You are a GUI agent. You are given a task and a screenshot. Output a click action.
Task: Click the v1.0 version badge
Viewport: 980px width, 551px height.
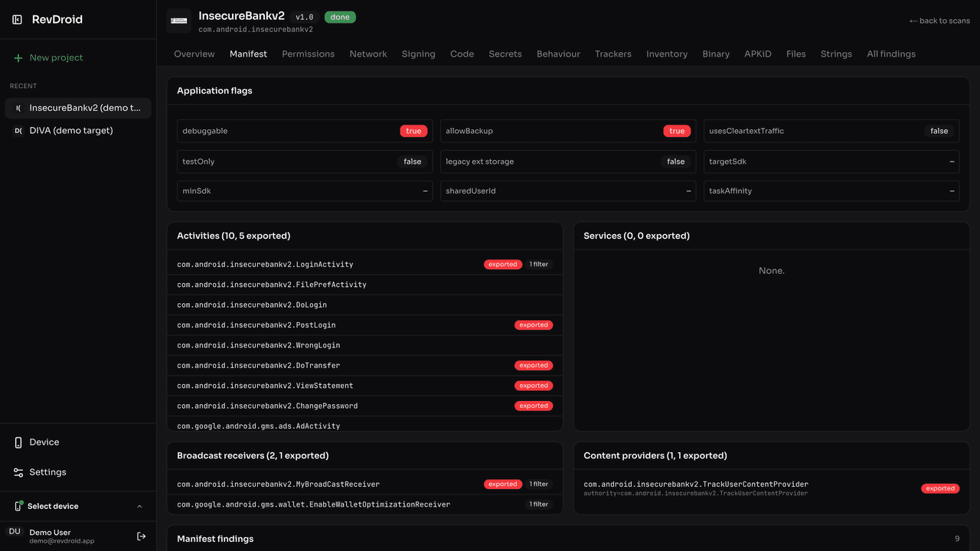pyautogui.click(x=305, y=17)
